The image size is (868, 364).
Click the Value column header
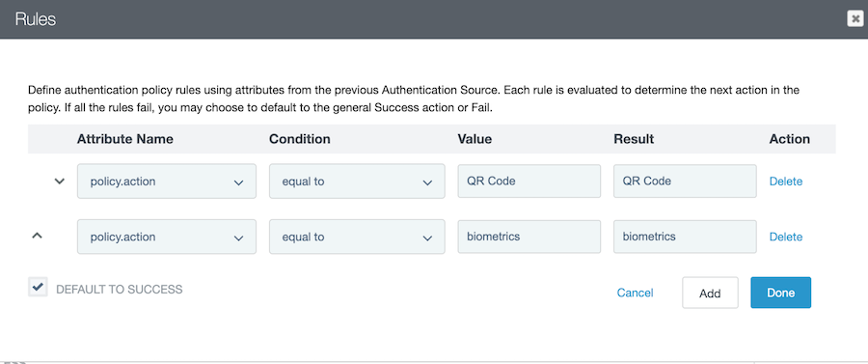(475, 139)
